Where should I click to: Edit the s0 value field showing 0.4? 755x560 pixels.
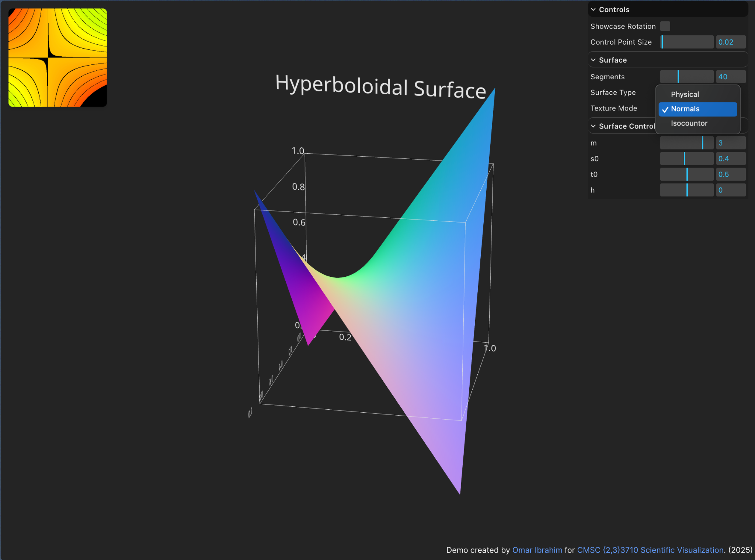point(731,158)
